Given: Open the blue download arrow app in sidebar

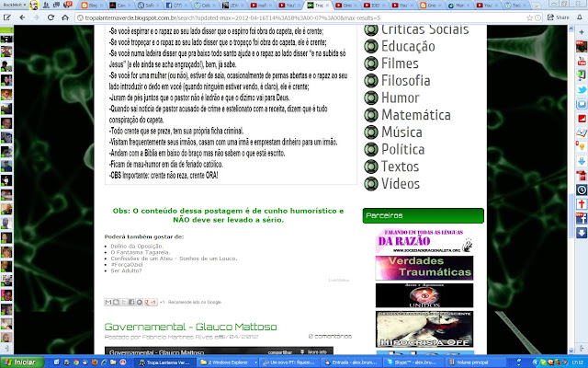Looking at the screenshot, I should 582,161.
